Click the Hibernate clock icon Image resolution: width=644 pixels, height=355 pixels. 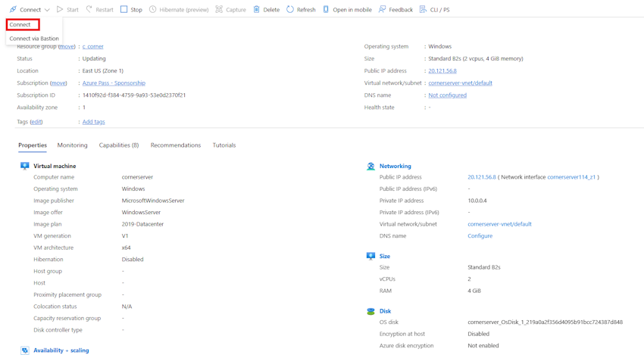coord(152,10)
